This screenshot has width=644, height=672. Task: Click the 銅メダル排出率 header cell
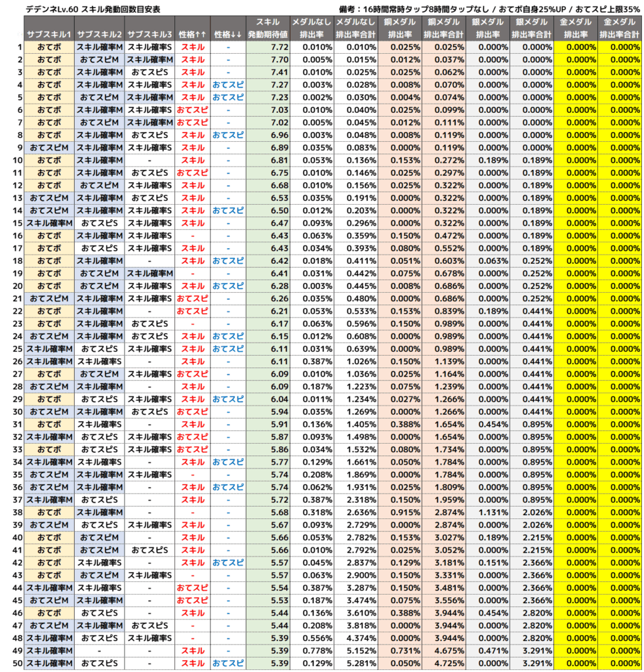(x=400, y=28)
